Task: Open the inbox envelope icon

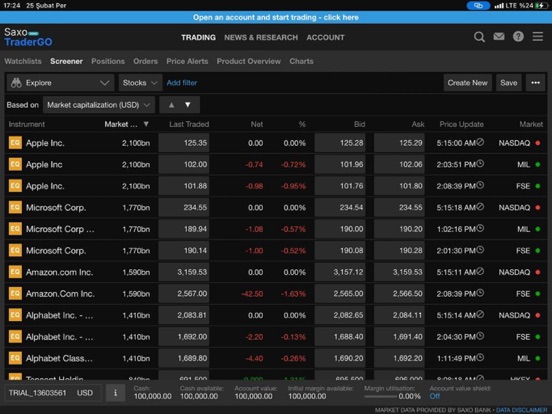Action: point(499,37)
